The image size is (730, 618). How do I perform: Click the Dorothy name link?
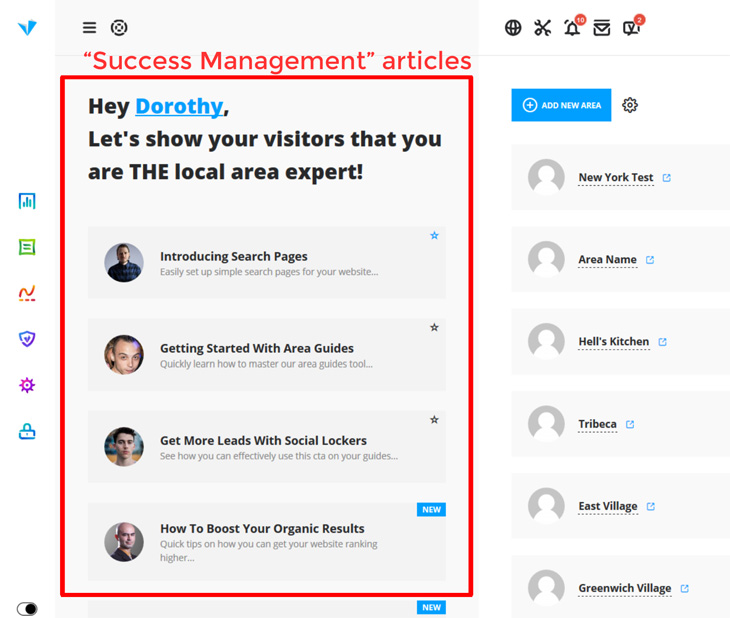179,106
